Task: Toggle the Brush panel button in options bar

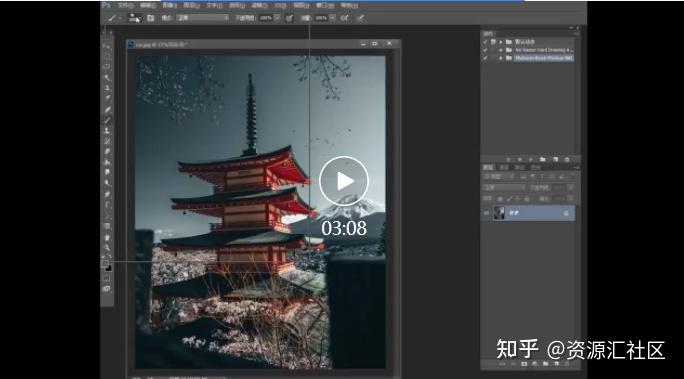Action: [150, 18]
